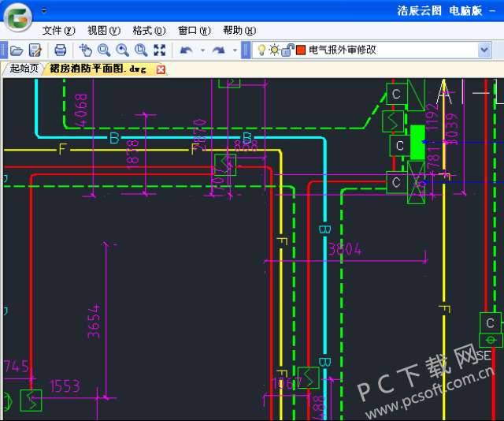Toggle the layer on/off lightbulb
Image resolution: width=504 pixels, height=421 pixels.
coord(262,50)
